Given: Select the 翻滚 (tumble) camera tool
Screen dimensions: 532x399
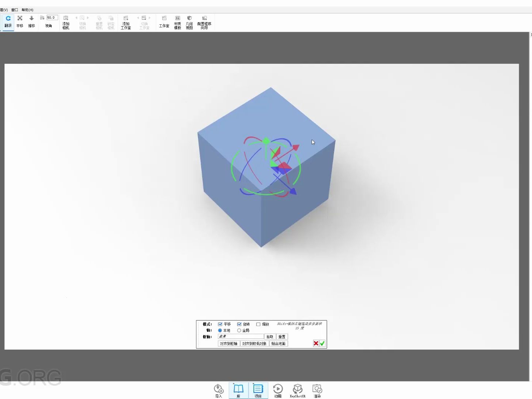Looking at the screenshot, I should click(x=8, y=22).
